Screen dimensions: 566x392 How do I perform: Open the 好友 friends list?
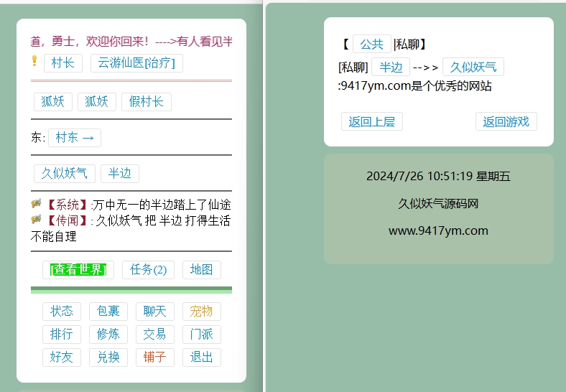pyautogui.click(x=62, y=358)
